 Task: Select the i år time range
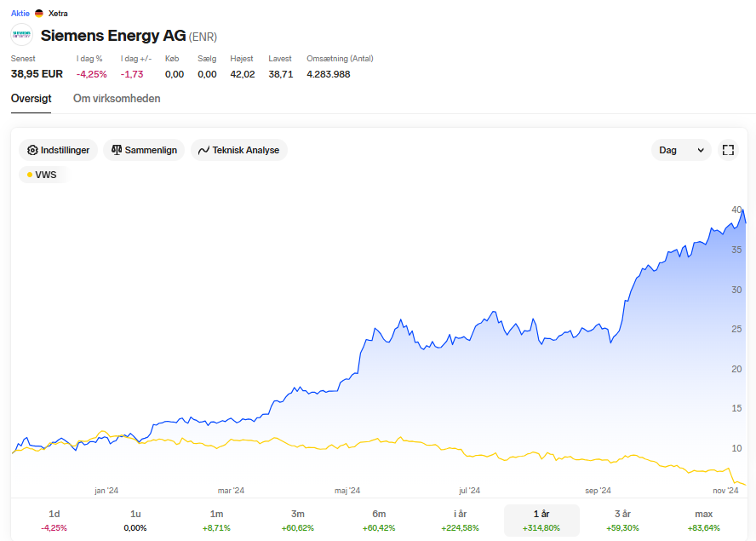tap(461, 521)
